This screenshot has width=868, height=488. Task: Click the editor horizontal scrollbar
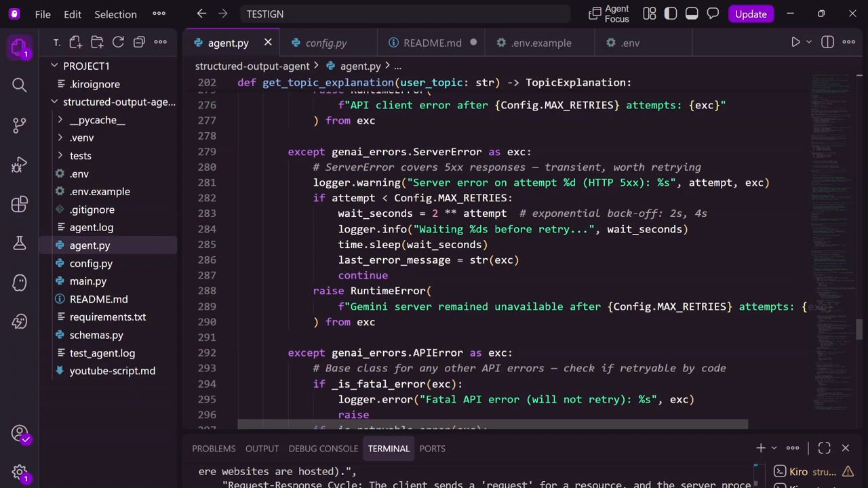click(493, 424)
